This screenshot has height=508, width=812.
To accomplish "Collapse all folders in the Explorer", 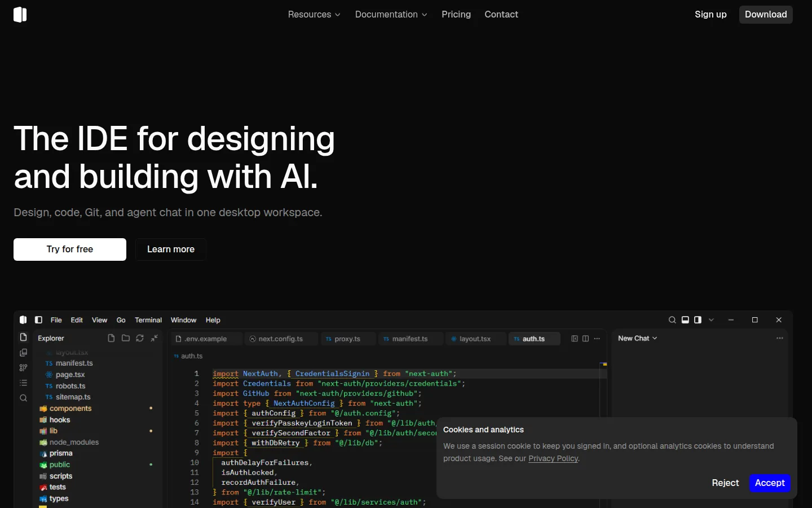I will pyautogui.click(x=155, y=338).
